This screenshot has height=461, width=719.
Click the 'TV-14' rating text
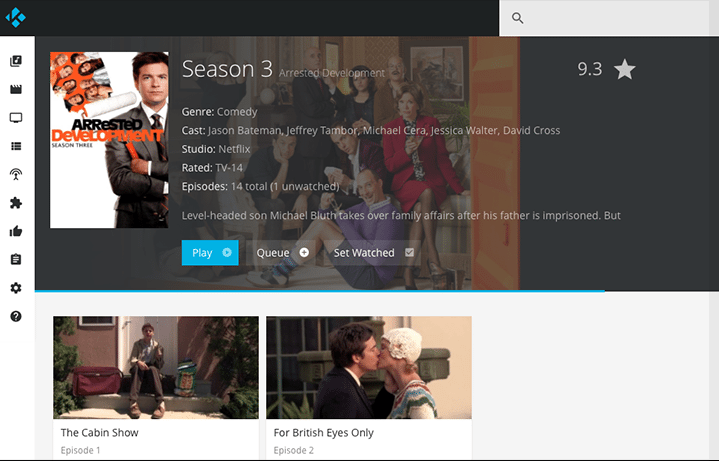point(229,168)
